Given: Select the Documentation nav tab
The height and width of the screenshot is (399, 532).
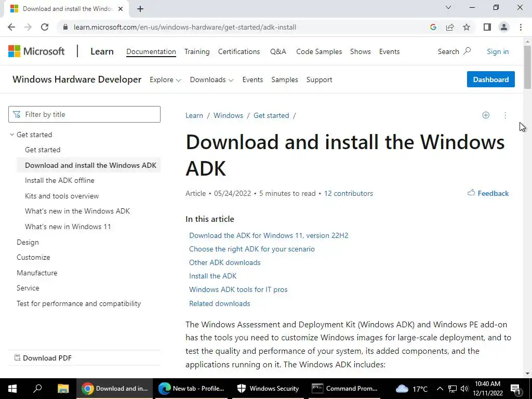Looking at the screenshot, I should point(151,51).
